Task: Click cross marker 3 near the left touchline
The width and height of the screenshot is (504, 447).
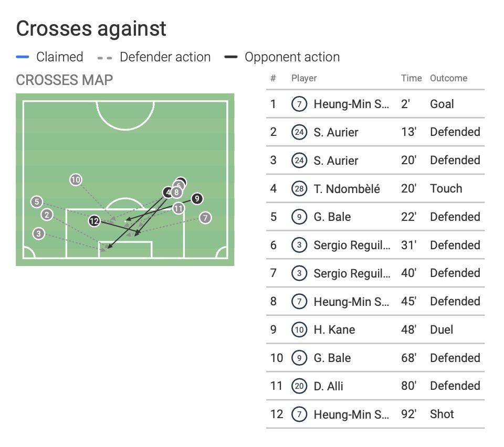Action: pyautogui.click(x=38, y=233)
